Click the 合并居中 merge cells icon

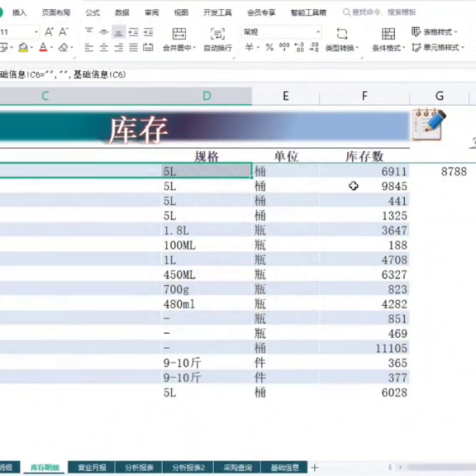[179, 33]
